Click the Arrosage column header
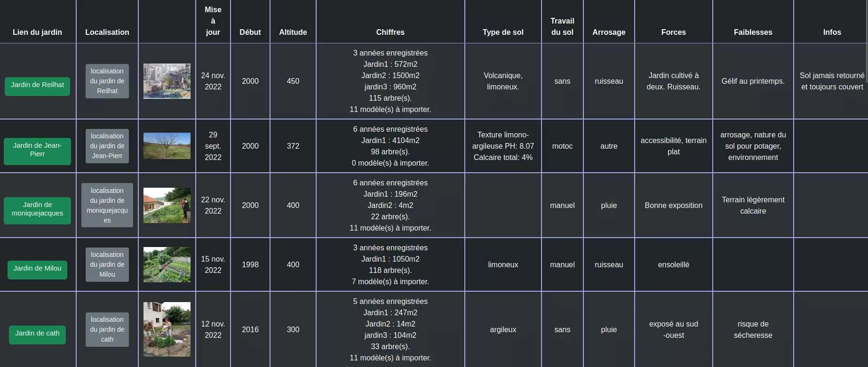This screenshot has width=868, height=367. pos(609,32)
